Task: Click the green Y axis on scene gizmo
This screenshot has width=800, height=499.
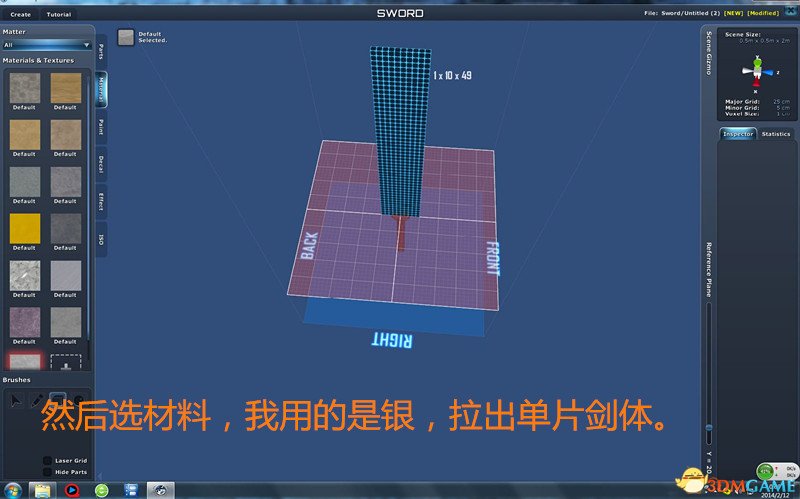Action: [758, 62]
